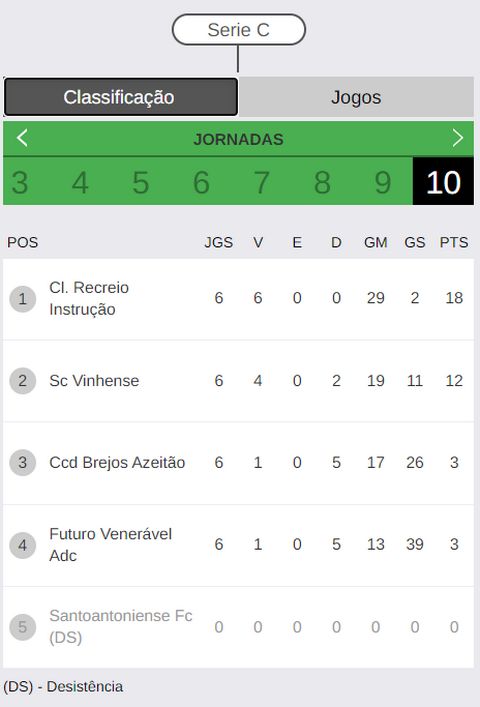This screenshot has height=707, width=480.
Task: Go to previous jornadas with left arrow
Action: 22,138
